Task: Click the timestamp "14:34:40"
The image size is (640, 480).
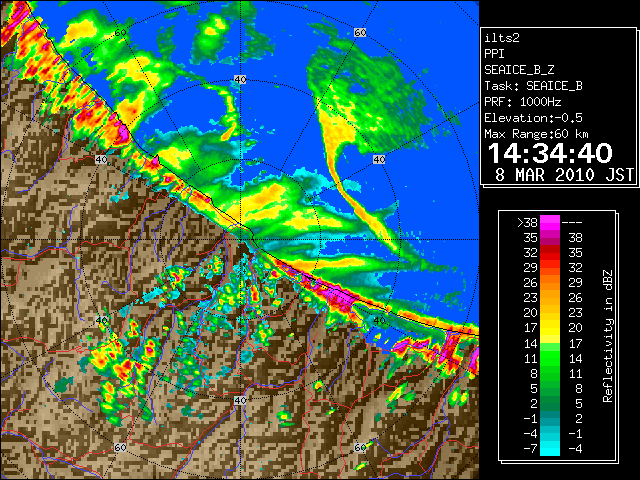Action: (550, 153)
